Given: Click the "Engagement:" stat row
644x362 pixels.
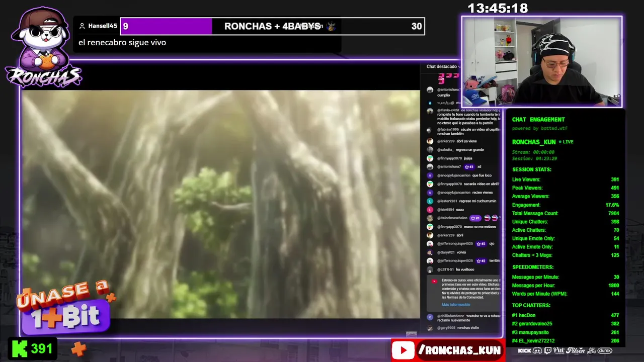Looking at the screenshot, I should (566, 205).
